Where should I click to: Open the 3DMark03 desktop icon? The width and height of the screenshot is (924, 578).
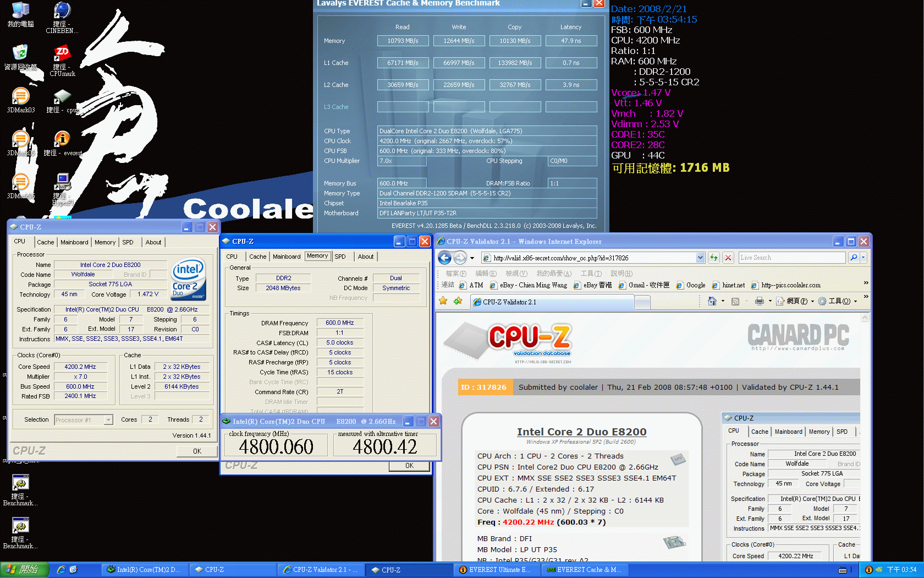[20, 96]
